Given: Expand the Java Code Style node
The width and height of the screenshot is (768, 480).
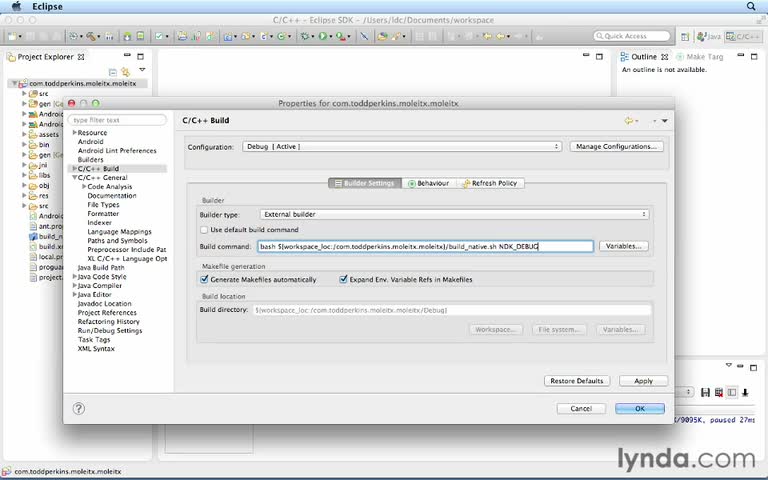Looking at the screenshot, I should click(74, 276).
